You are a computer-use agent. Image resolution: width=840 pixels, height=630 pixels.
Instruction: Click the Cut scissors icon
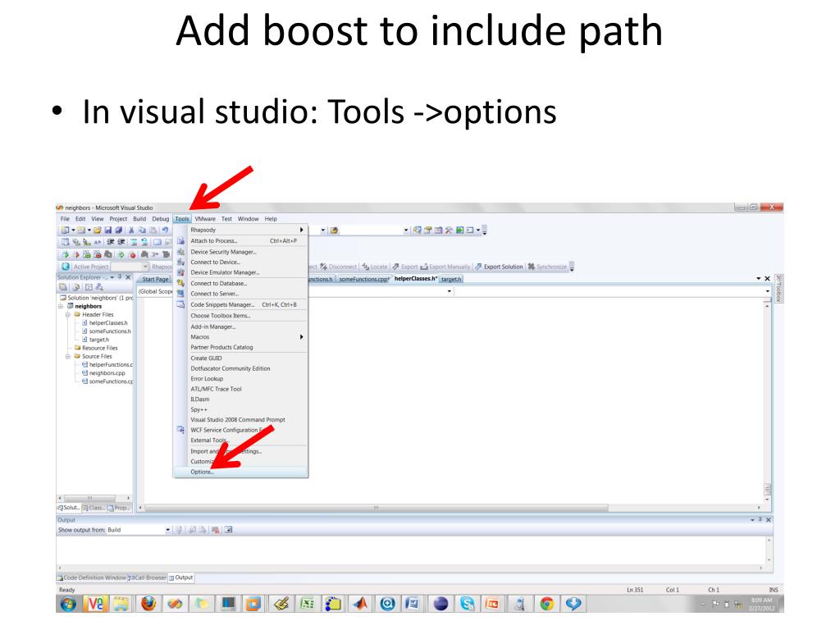coord(131,231)
